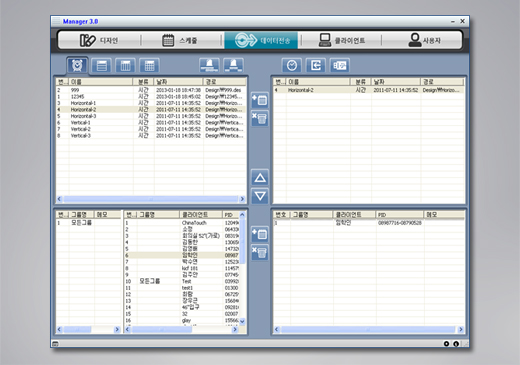This screenshot has height=365, width=520.
Task: Click the first bell notification icon
Action: (209, 65)
